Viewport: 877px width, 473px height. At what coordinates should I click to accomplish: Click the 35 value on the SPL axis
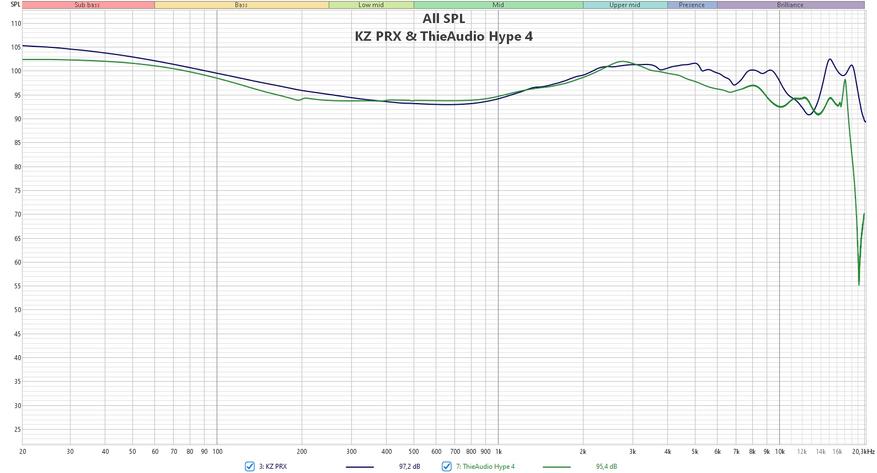tap(17, 381)
